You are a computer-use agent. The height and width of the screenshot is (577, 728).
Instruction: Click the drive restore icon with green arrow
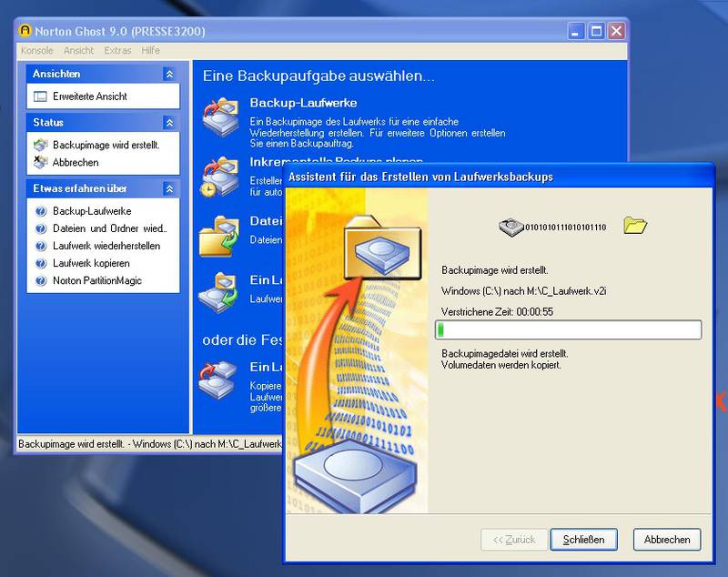218,293
